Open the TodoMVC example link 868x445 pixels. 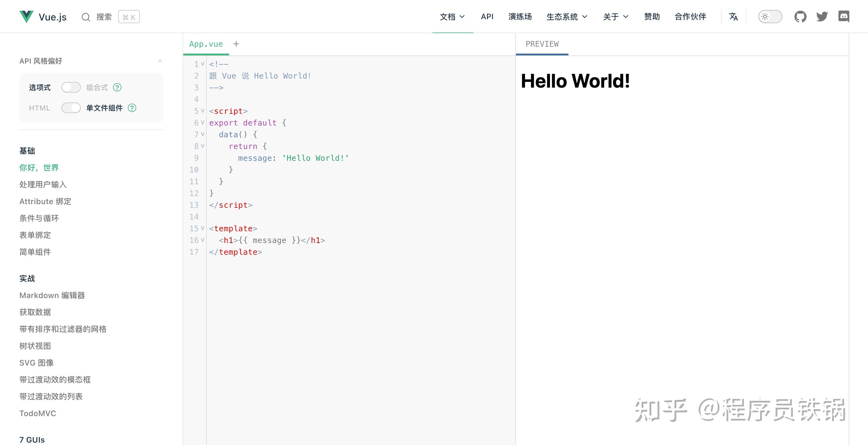point(38,413)
